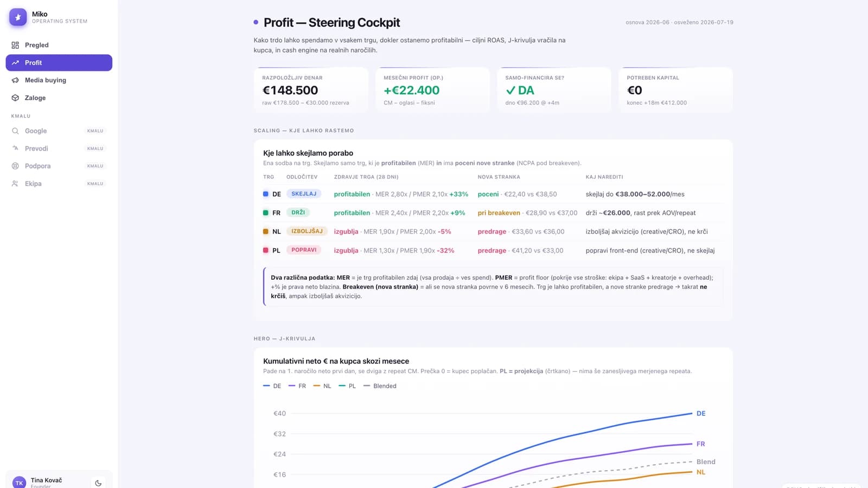
Task: Select the Profit sidebar item
Action: coord(59,62)
